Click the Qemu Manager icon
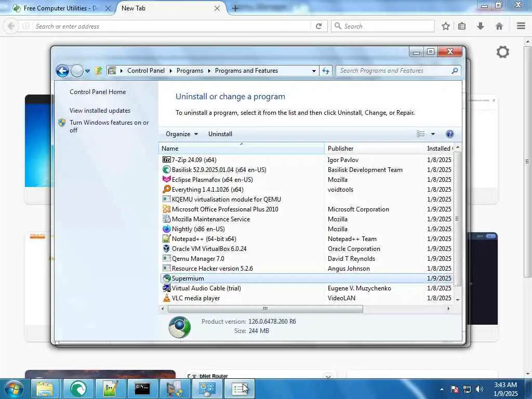Viewport: 532px width, 399px height. pos(166,258)
